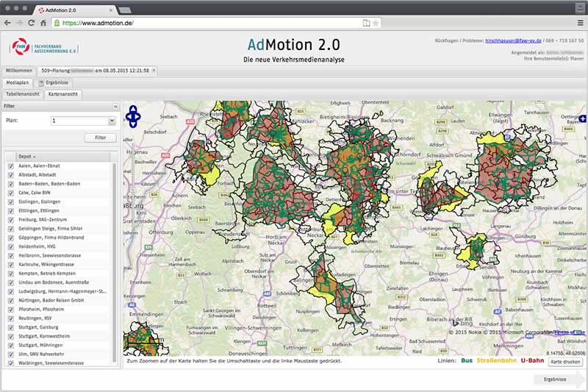This screenshot has width=588, height=392.
Task: Close the 509-Planung tab
Action: 154,70
